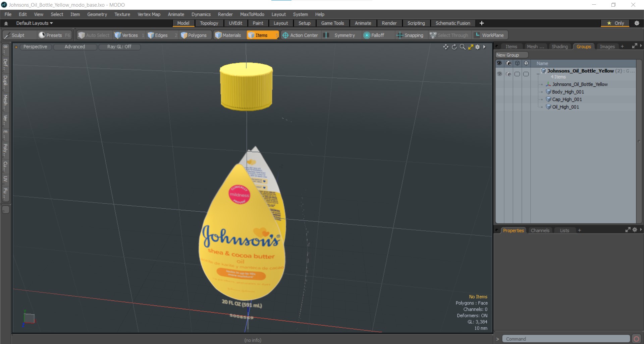Image resolution: width=644 pixels, height=344 pixels.
Task: Open the viewport settings gear
Action: (x=478, y=47)
